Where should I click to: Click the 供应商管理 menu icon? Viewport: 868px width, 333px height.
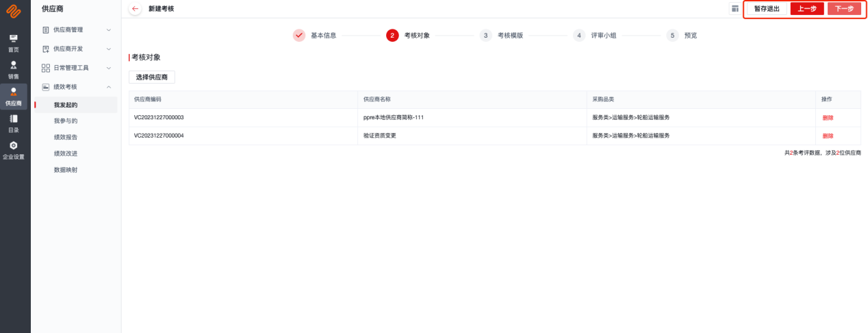[46, 30]
